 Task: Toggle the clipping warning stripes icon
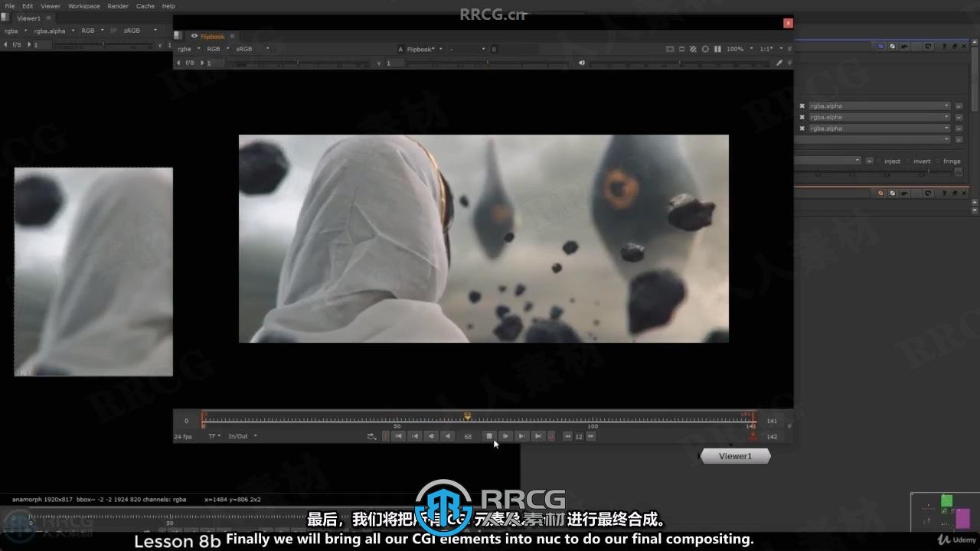[693, 49]
